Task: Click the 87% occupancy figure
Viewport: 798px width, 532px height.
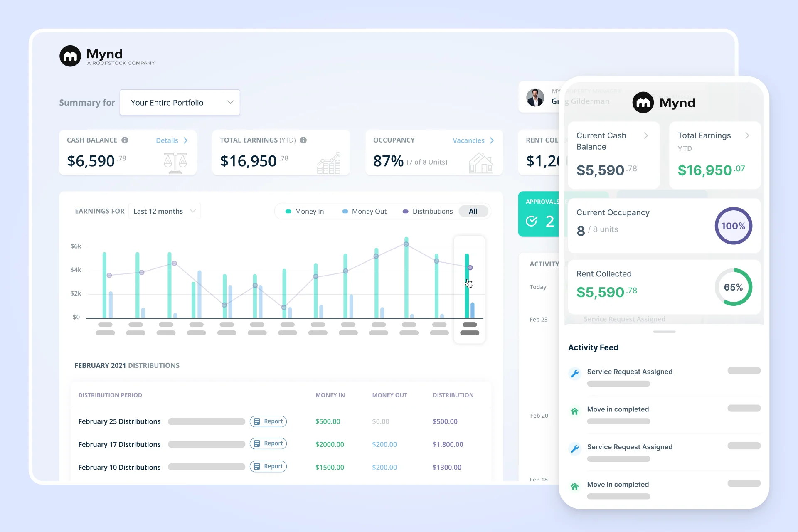Action: (388, 161)
